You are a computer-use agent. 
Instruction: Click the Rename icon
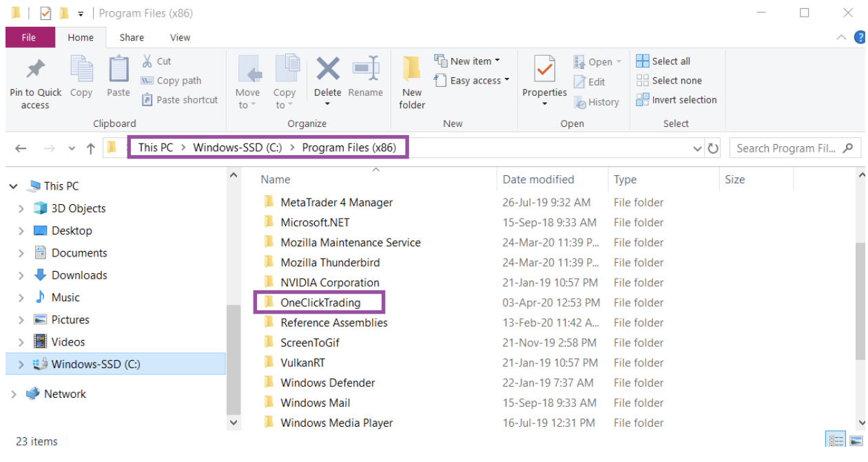365,69
